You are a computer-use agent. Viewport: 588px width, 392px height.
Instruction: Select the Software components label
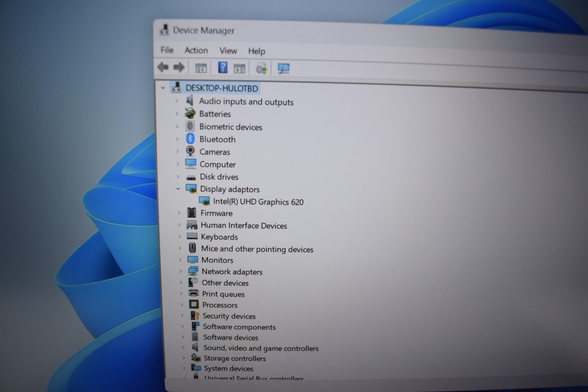pyautogui.click(x=239, y=327)
